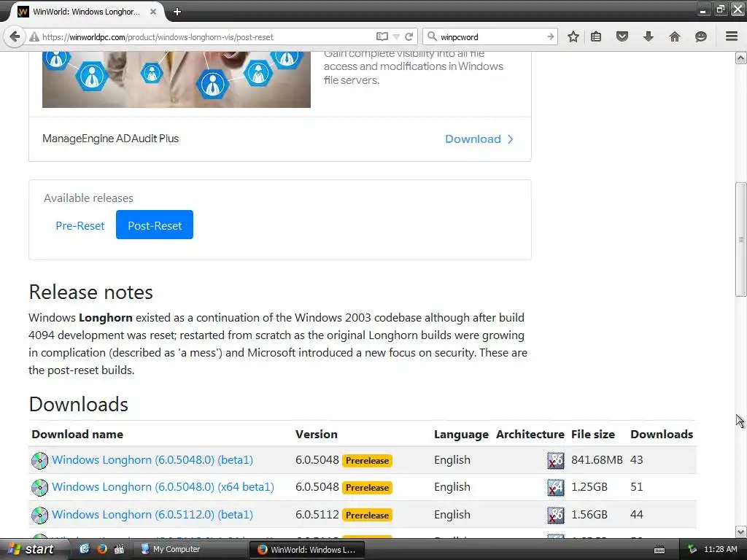747x560 pixels.
Task: Reload the page with the refresh icon
Action: click(x=409, y=36)
